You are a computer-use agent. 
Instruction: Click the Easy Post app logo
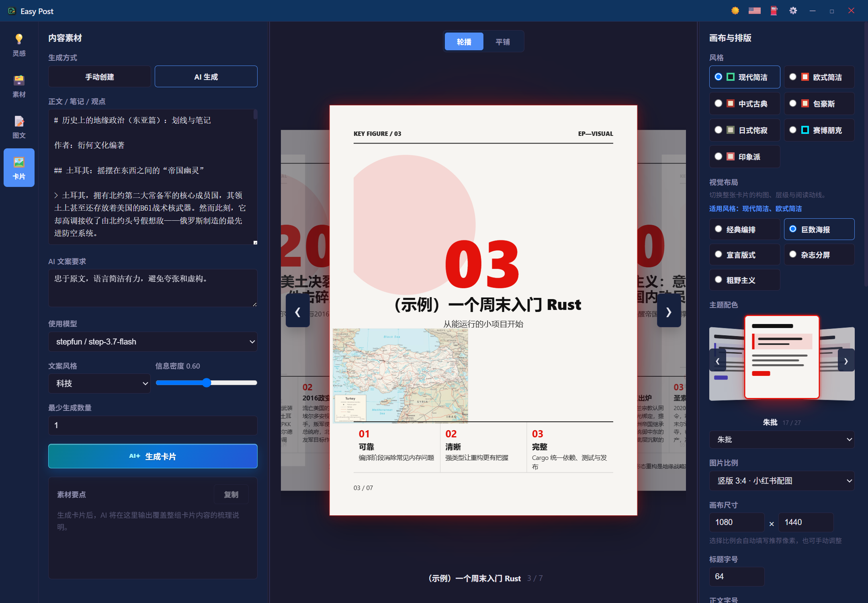click(12, 11)
